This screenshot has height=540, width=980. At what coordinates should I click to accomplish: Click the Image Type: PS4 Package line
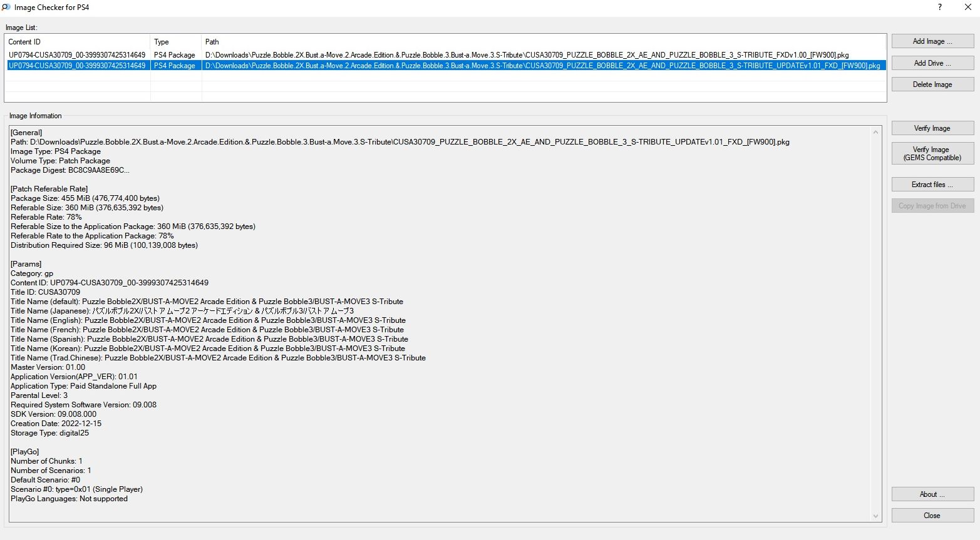pos(56,151)
